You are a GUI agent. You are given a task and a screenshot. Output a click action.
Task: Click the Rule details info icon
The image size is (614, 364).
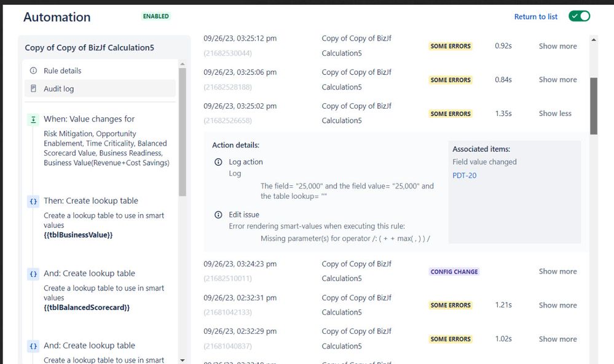[x=34, y=71]
